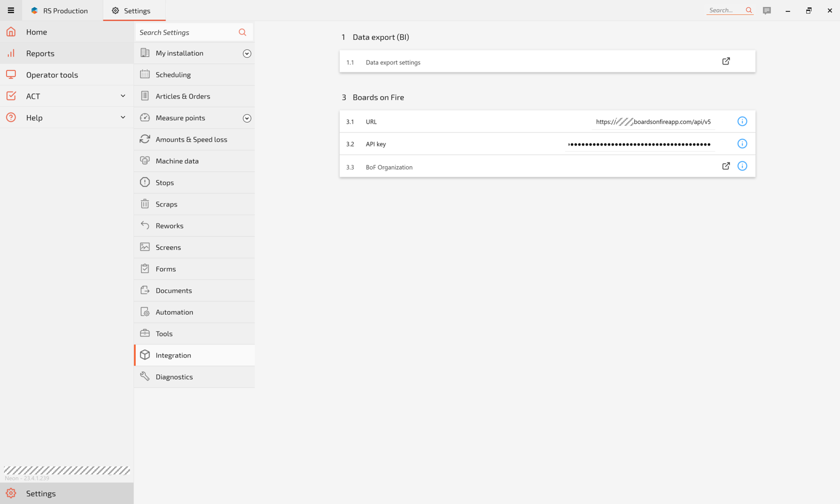
Task: Select Amounts & Speed loss settings
Action: pos(191,139)
